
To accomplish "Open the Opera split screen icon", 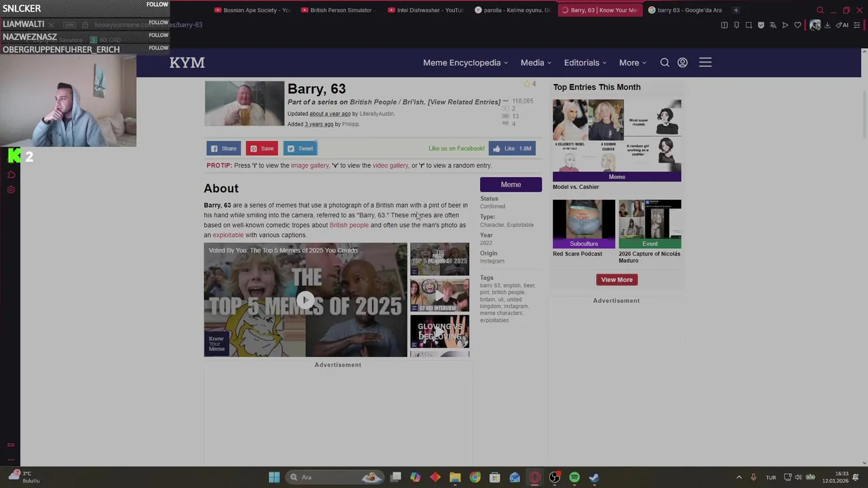I will tap(724, 25).
